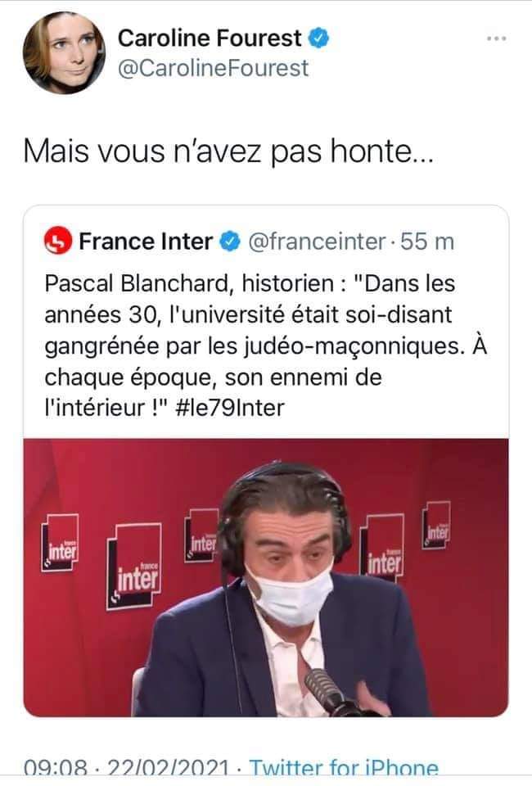Click the large France Inter logo on studio wall

[133, 566]
